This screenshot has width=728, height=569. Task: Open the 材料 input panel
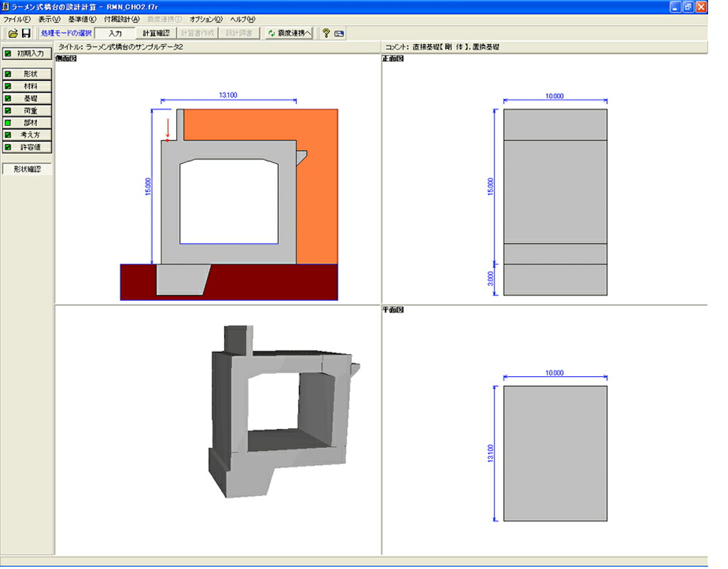coord(27,86)
